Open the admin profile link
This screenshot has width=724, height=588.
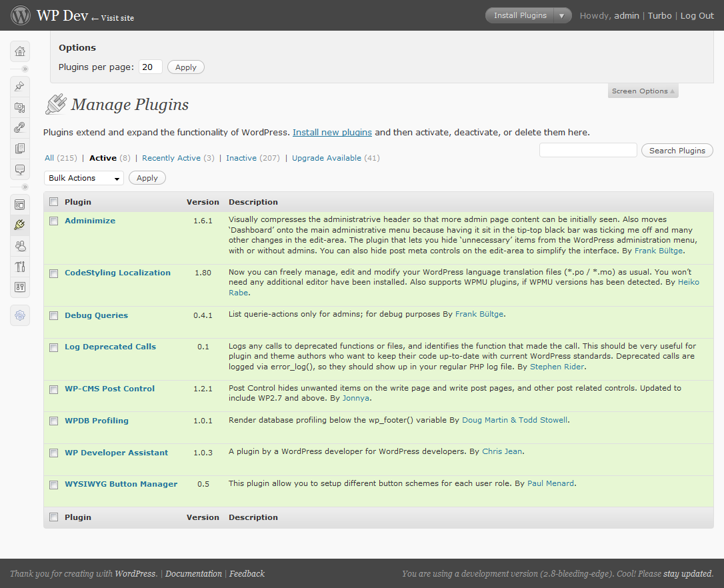(x=627, y=16)
